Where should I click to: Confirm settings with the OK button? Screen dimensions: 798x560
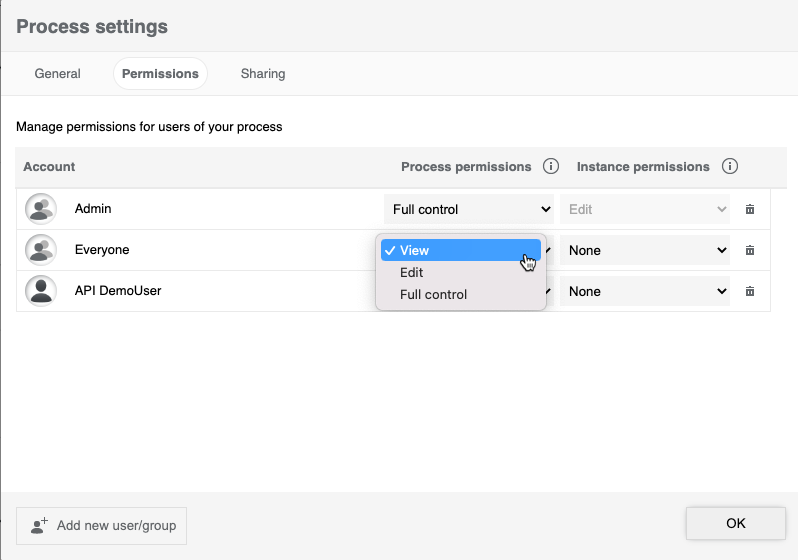click(x=735, y=523)
